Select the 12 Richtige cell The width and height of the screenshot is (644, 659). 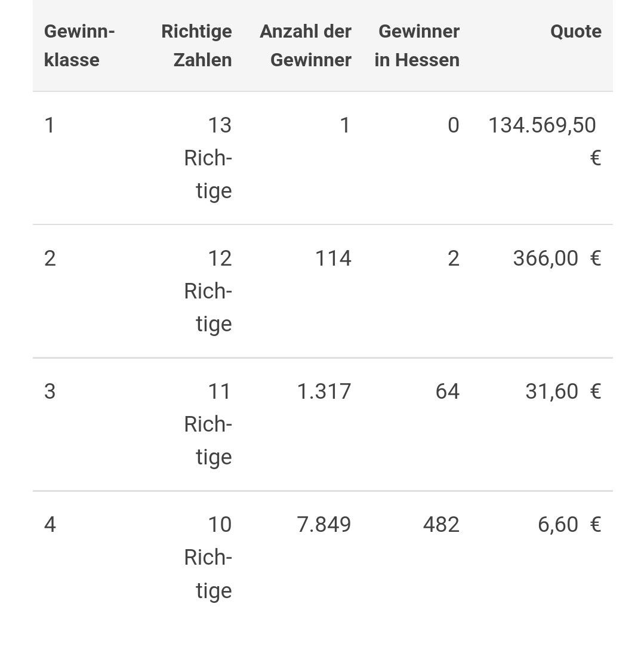click(x=208, y=291)
